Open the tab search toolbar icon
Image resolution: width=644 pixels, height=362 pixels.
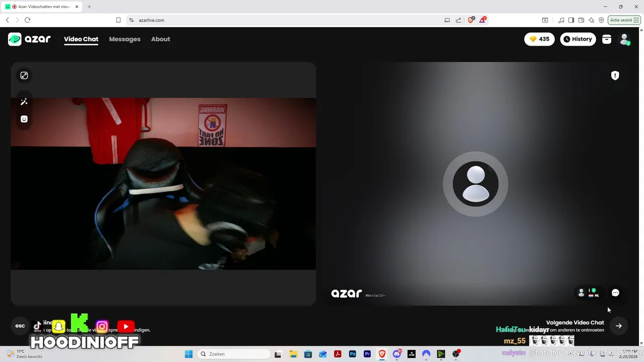pos(545,20)
